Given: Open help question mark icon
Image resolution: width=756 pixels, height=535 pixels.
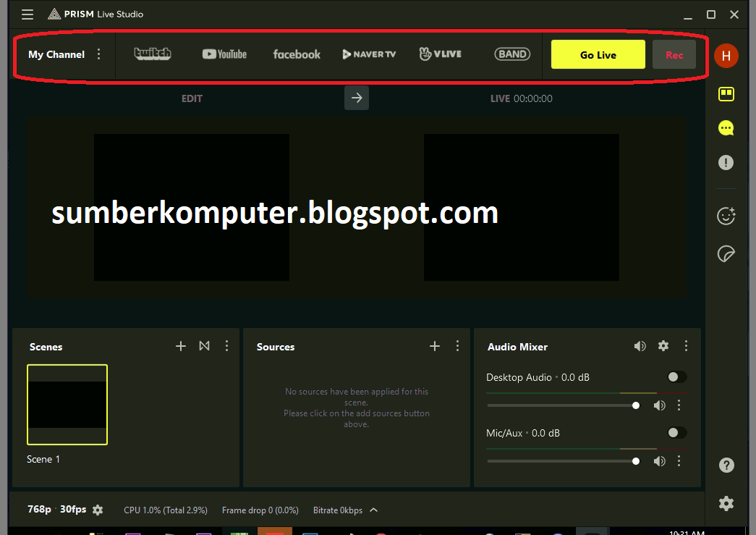Looking at the screenshot, I should [x=726, y=465].
